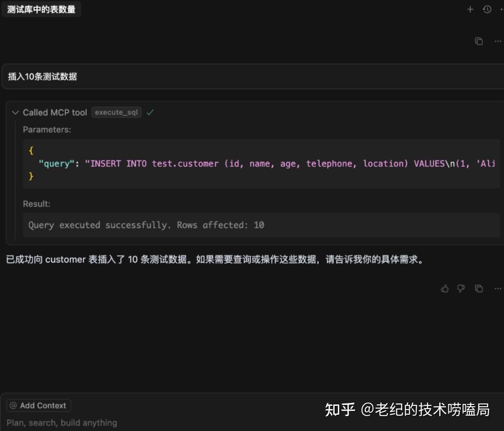Screen dimensions: 504x431
Task: Open a new chat with plus icon
Action: point(470,9)
